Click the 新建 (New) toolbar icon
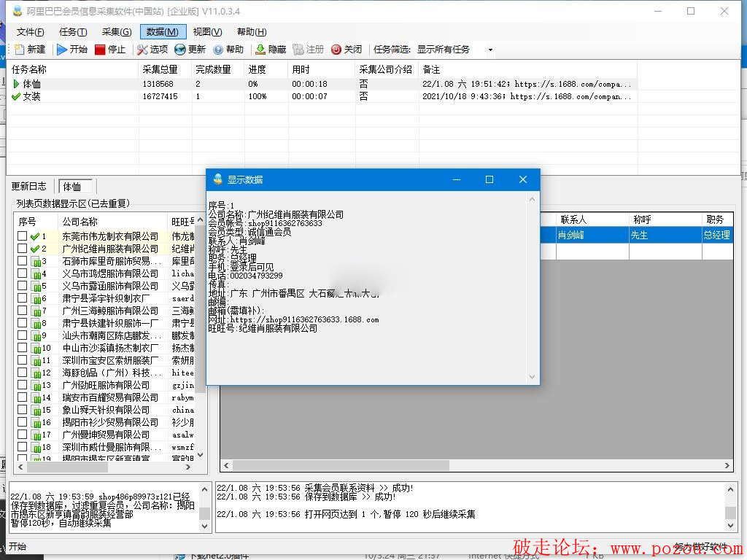This screenshot has height=560, width=747. (20, 50)
